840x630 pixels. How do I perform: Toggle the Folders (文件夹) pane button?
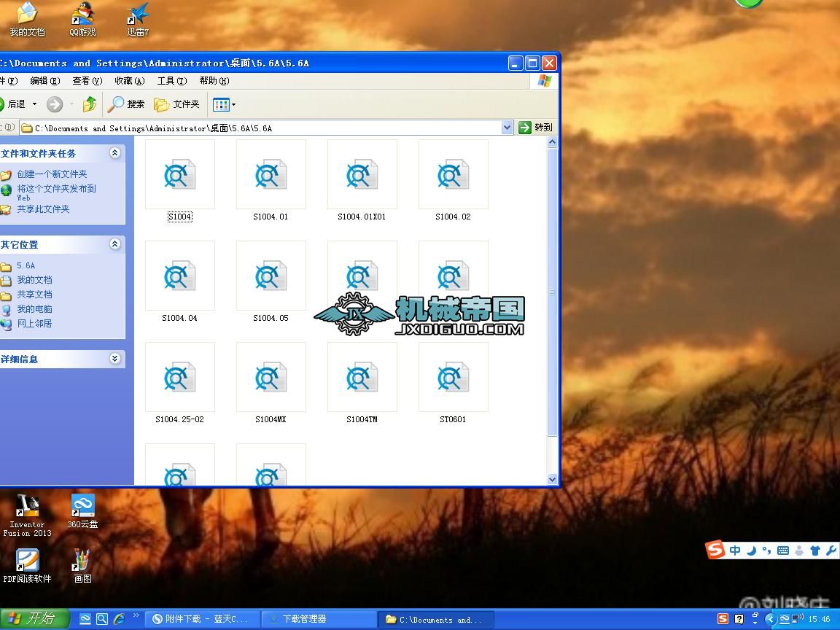tap(176, 104)
